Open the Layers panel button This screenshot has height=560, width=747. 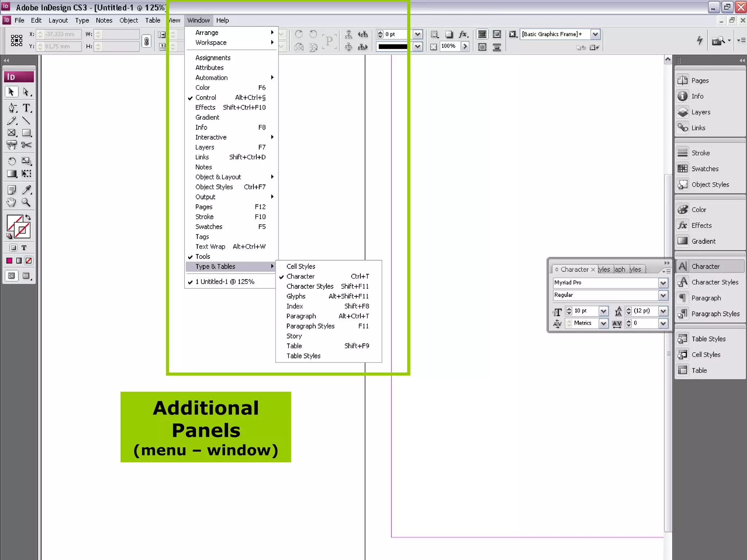pos(710,112)
